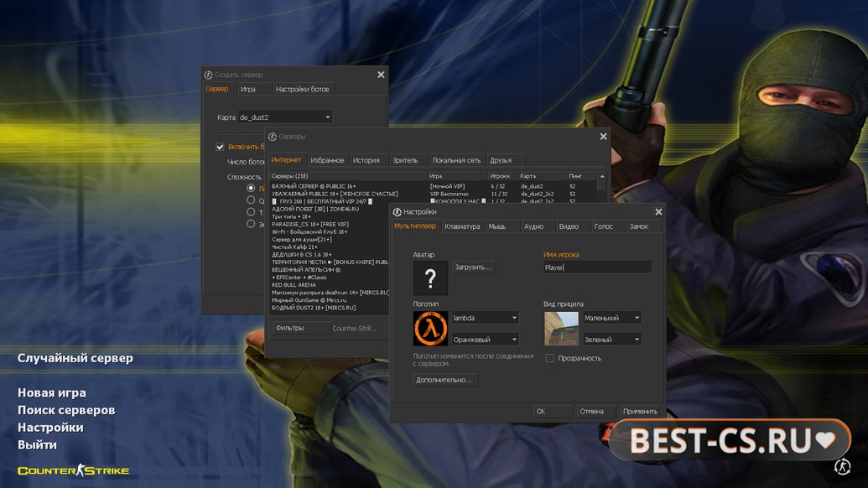Image resolution: width=868 pixels, height=488 pixels.
Task: Select the RED BULL ARENA server row
Action: tap(330, 285)
